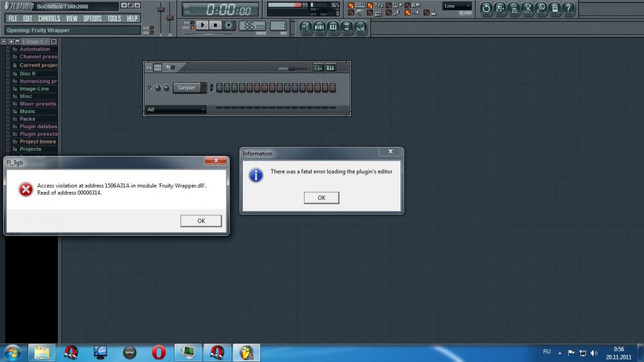The image size is (644, 362).
Task: Open the step sequencer view button
Action: (319, 28)
